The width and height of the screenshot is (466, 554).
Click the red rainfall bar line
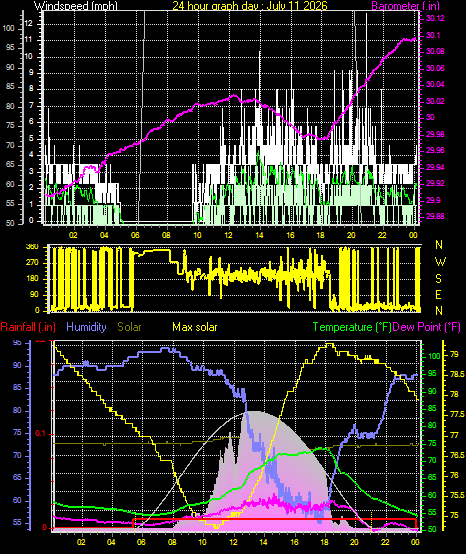click(275, 519)
